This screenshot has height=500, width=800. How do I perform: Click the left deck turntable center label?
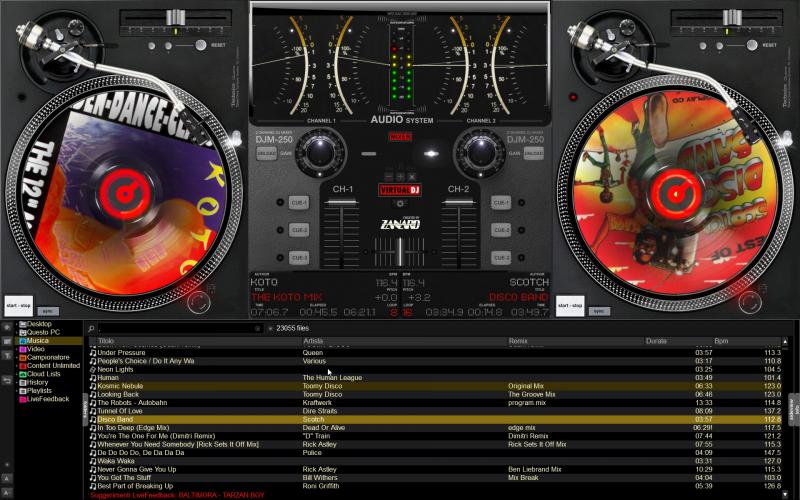(x=125, y=194)
